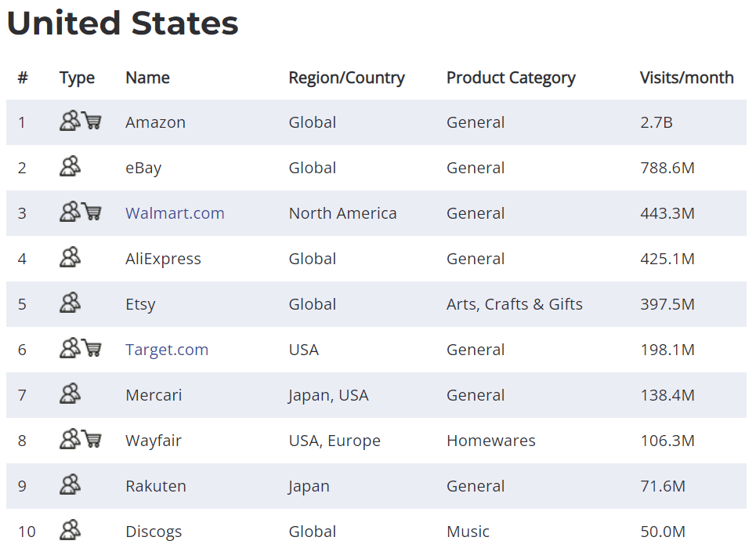Select the Arts, Crafts & Gifts cell
The width and height of the screenshot is (756, 548).
tap(514, 304)
